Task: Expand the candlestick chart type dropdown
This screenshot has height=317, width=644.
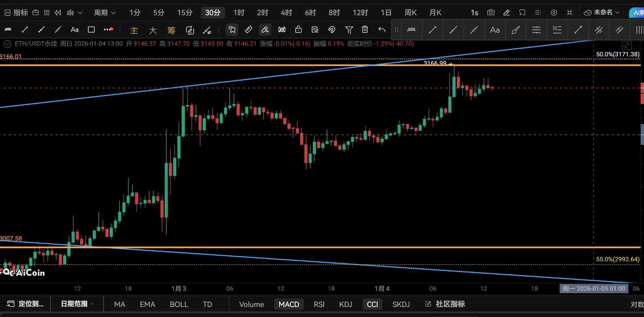Action: (x=74, y=13)
